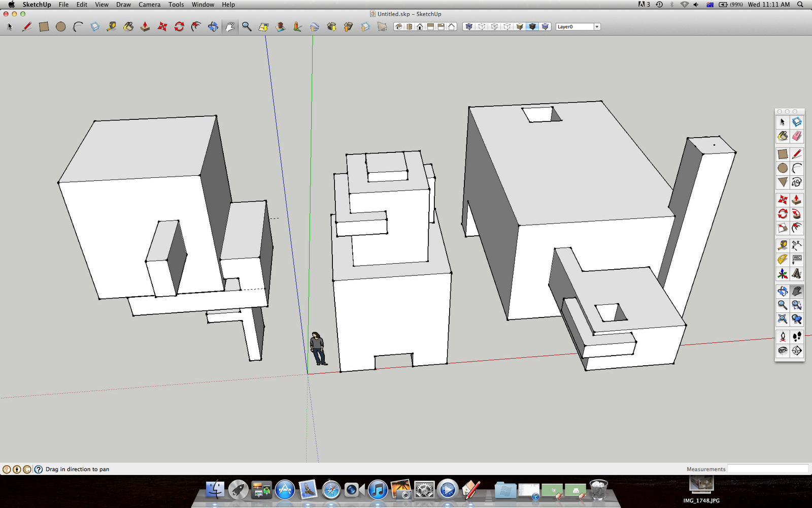The height and width of the screenshot is (508, 812).
Task: Select the Push/Pull tool in the toolbar
Action: click(x=797, y=199)
